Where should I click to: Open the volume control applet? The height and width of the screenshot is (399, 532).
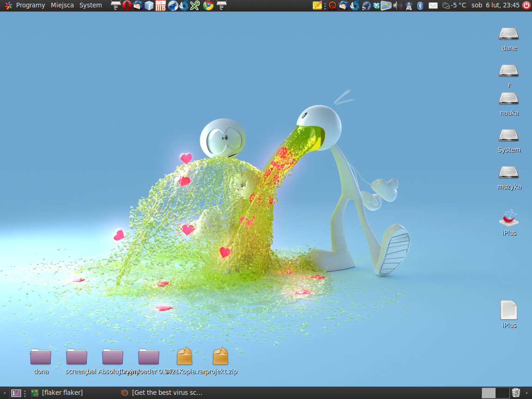tap(397, 6)
